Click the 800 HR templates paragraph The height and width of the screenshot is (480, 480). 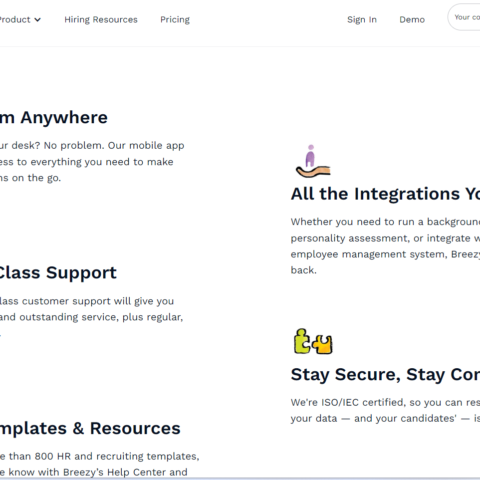point(99,464)
